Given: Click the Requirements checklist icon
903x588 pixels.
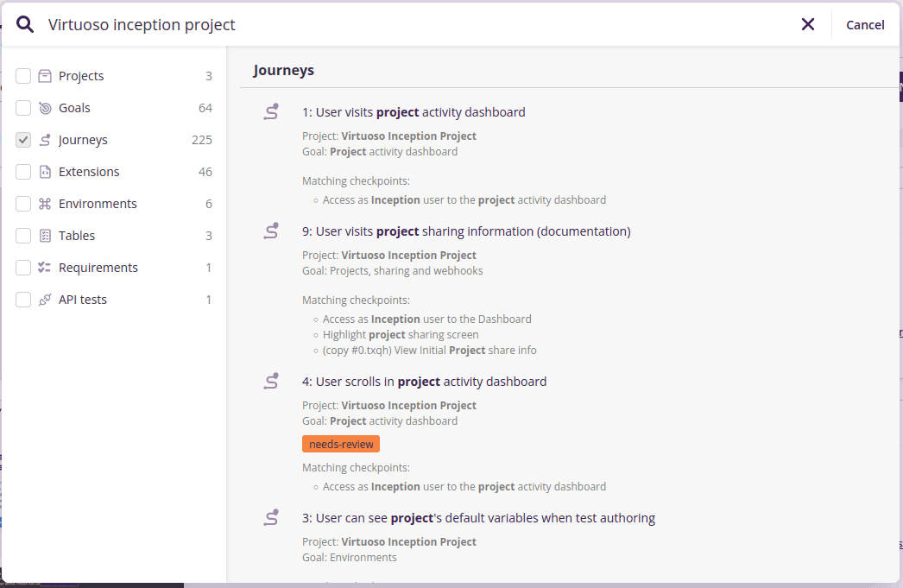Looking at the screenshot, I should pyautogui.click(x=46, y=268).
